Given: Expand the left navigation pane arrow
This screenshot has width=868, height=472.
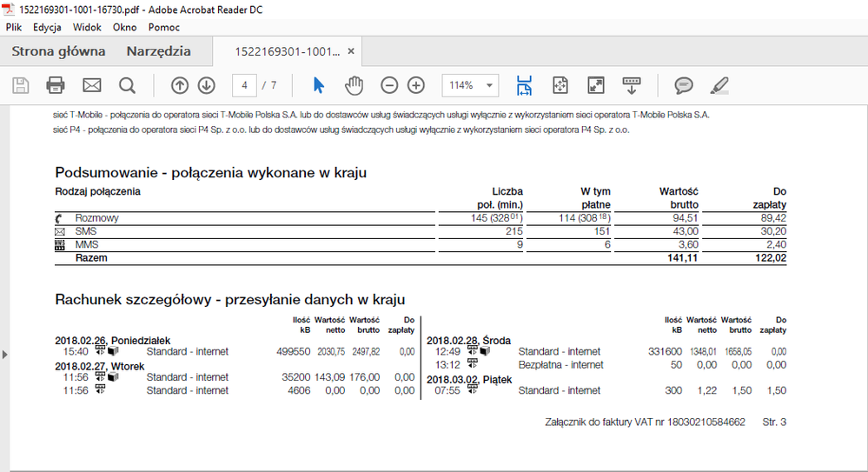Looking at the screenshot, I should [5, 355].
